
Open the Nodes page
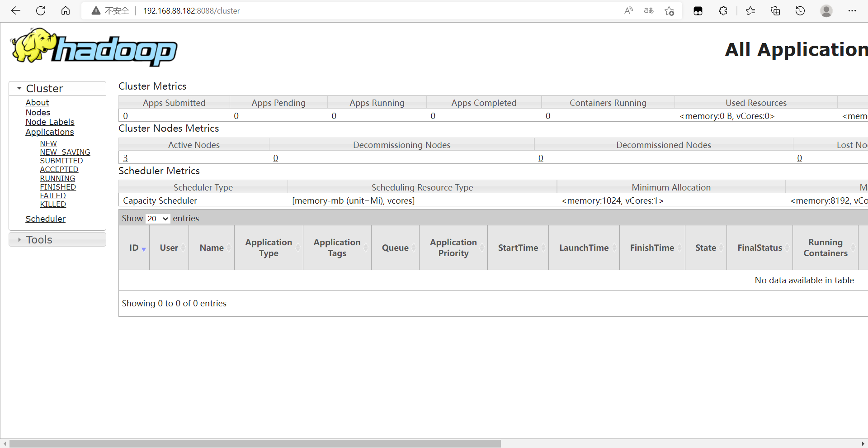click(x=38, y=113)
